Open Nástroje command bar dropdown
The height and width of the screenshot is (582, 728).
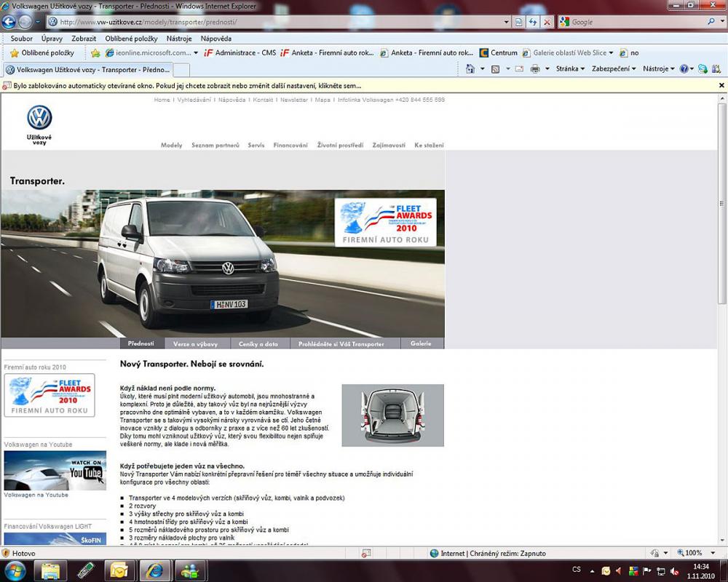click(x=658, y=68)
